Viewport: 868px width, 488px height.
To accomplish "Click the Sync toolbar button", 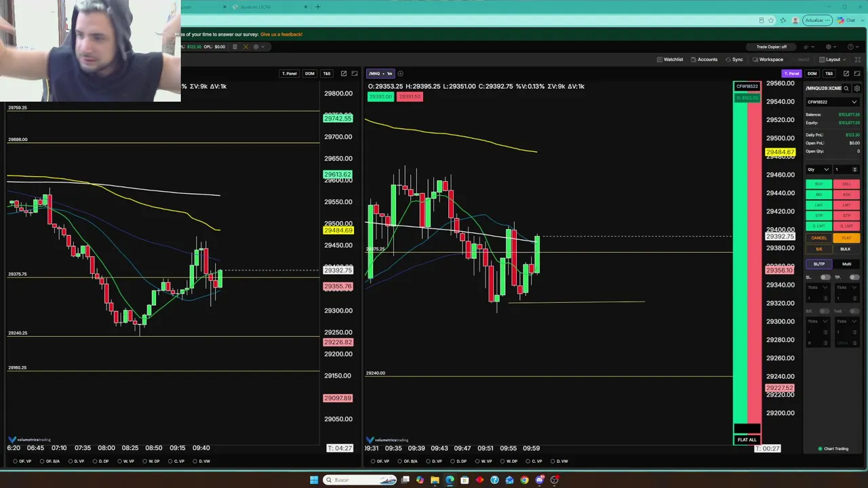I will (734, 60).
